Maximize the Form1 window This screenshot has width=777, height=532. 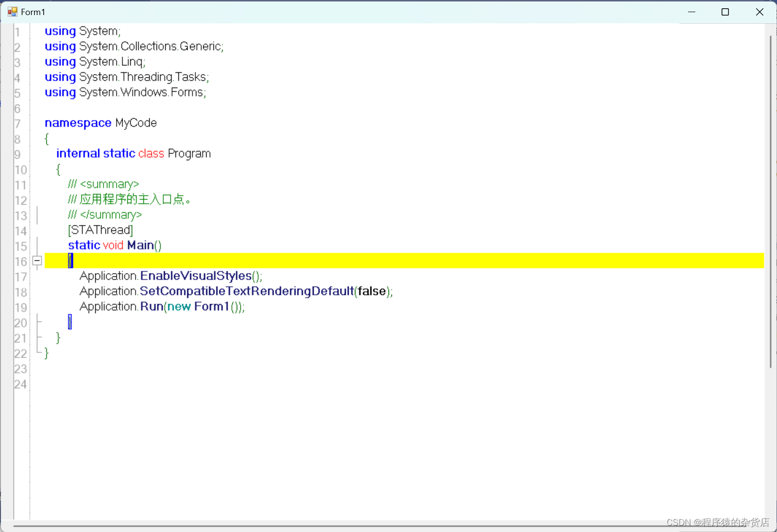pos(725,12)
